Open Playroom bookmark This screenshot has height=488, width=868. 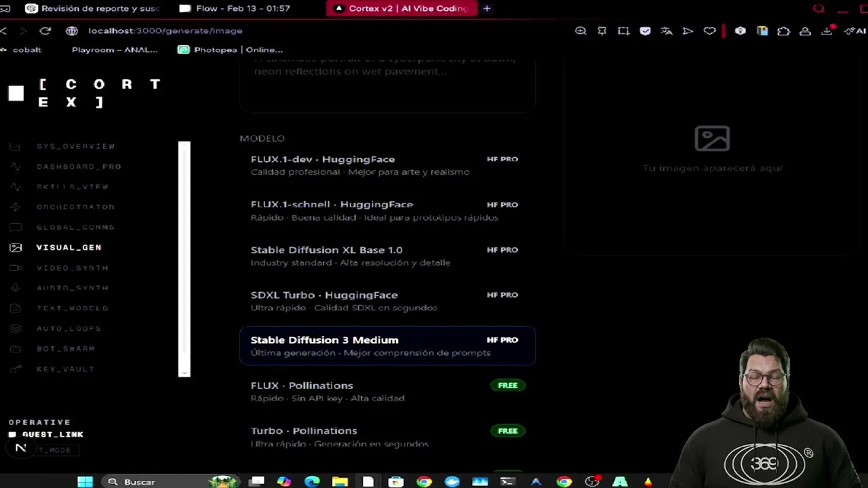pyautogui.click(x=115, y=49)
